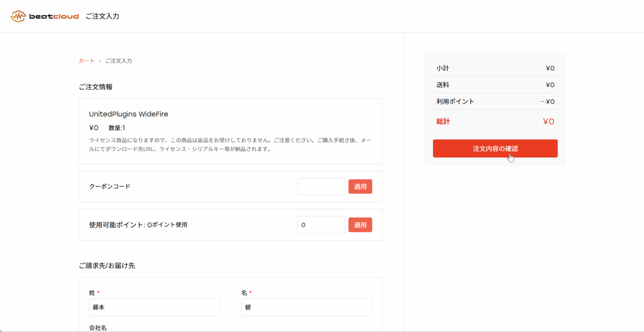Click the 総計 total amount ¥0

[548, 122]
